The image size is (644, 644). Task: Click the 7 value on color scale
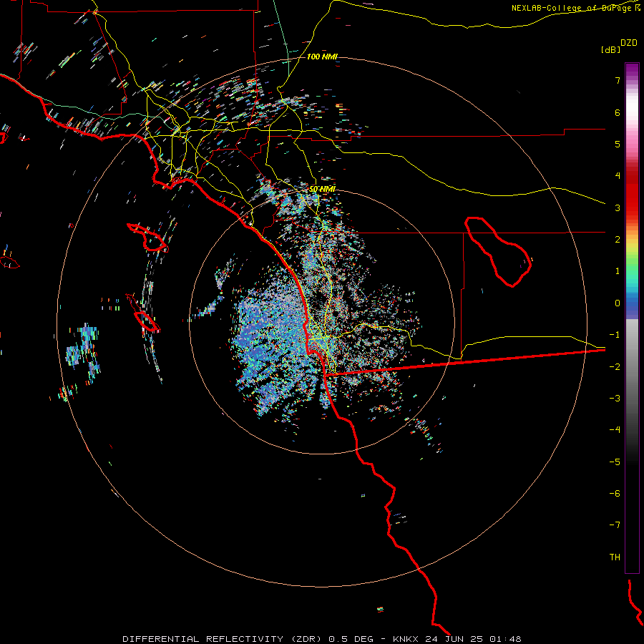pyautogui.click(x=618, y=80)
